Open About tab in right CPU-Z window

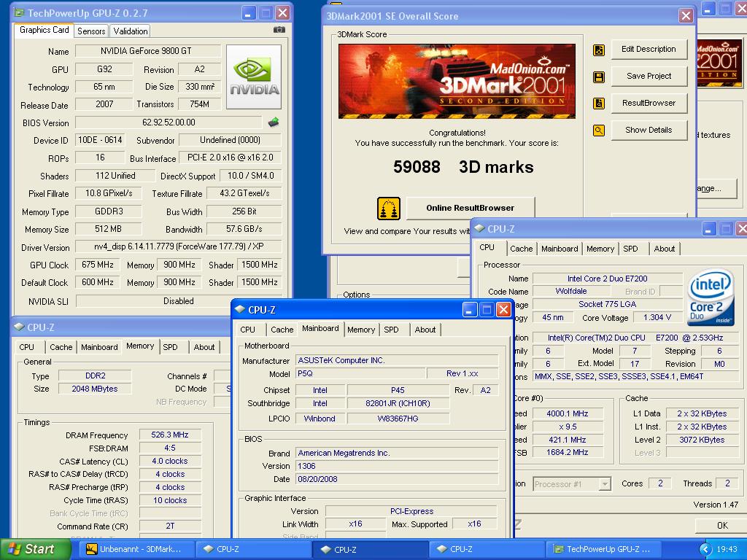coord(664,249)
